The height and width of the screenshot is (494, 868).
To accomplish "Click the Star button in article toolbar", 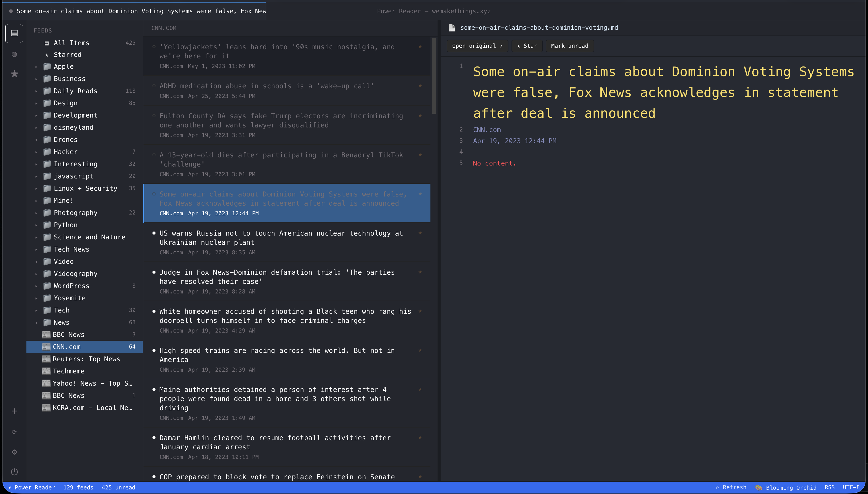I will [x=527, y=46].
